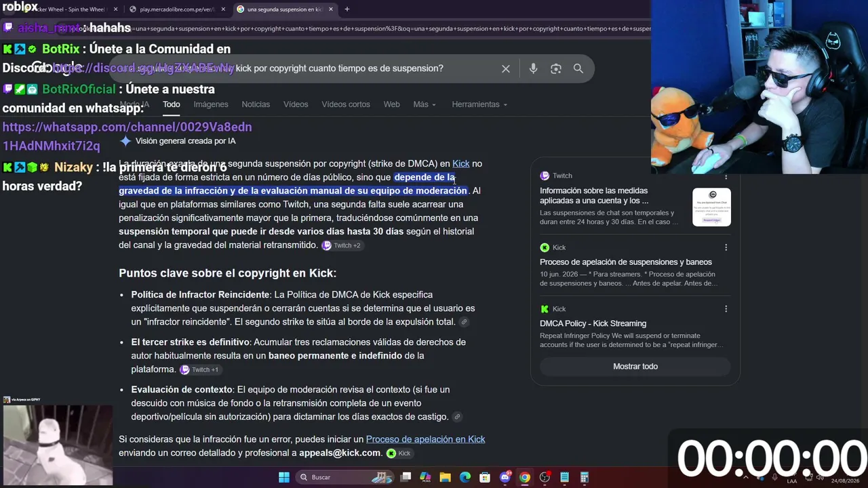Close the una segunda suspension tab
868x488 pixels.
(331, 9)
